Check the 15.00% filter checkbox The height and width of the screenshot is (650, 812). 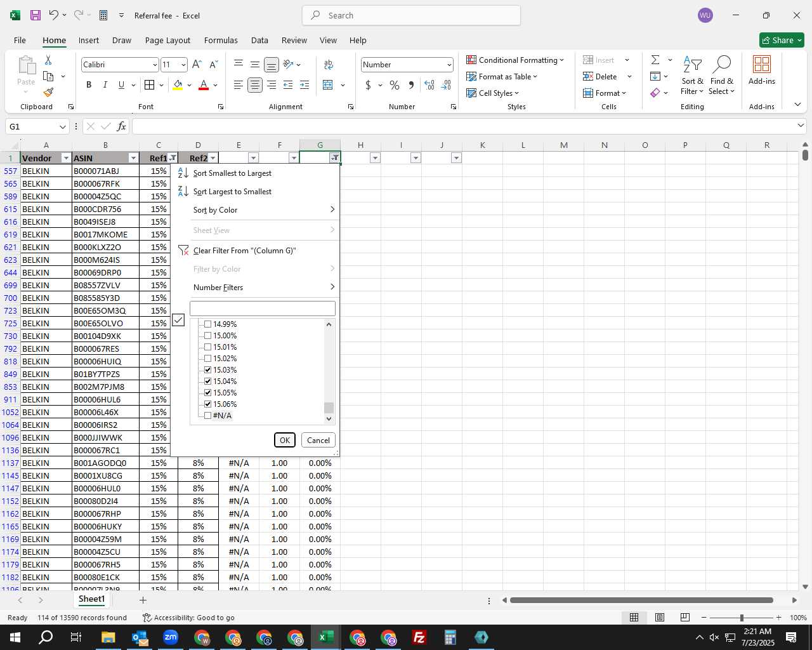pyautogui.click(x=207, y=336)
